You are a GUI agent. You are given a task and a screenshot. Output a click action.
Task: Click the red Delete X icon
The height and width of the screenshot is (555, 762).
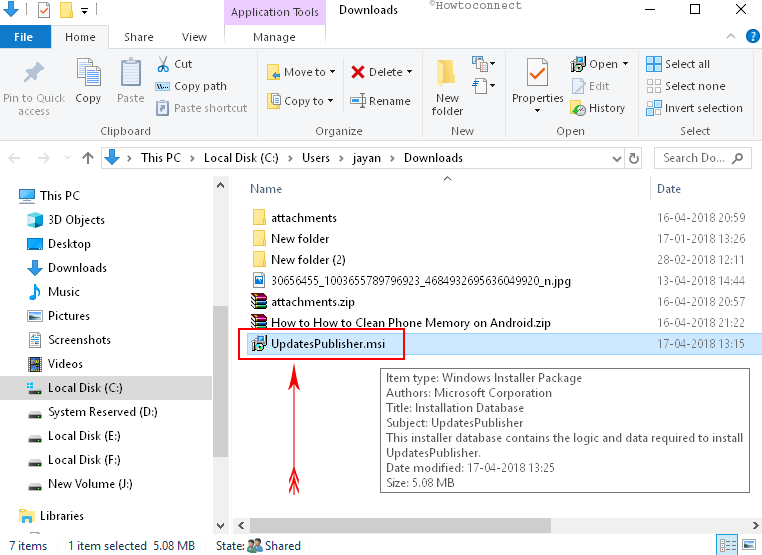358,72
